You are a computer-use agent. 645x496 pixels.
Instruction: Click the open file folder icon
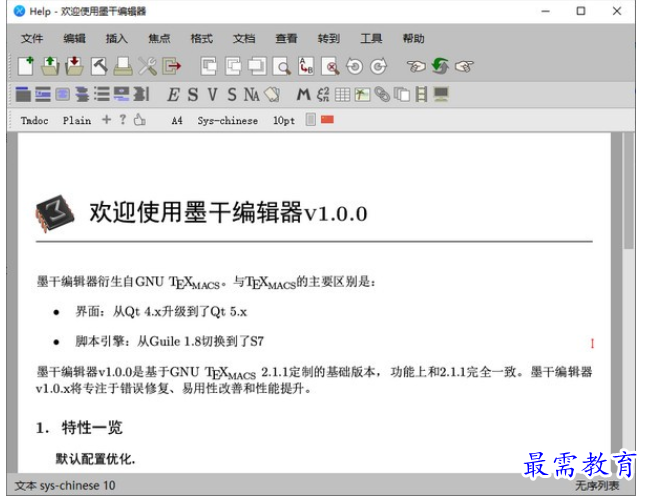[50, 66]
